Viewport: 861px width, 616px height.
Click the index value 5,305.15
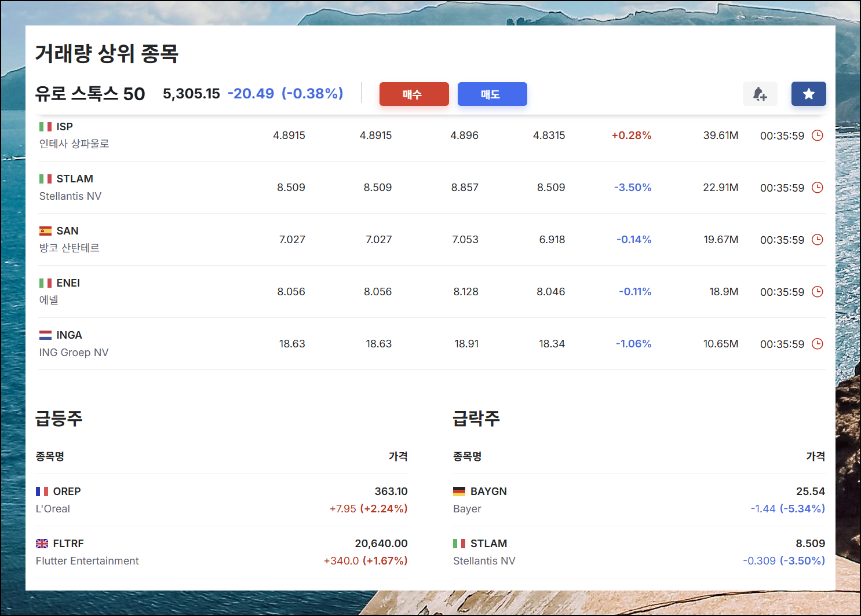191,94
